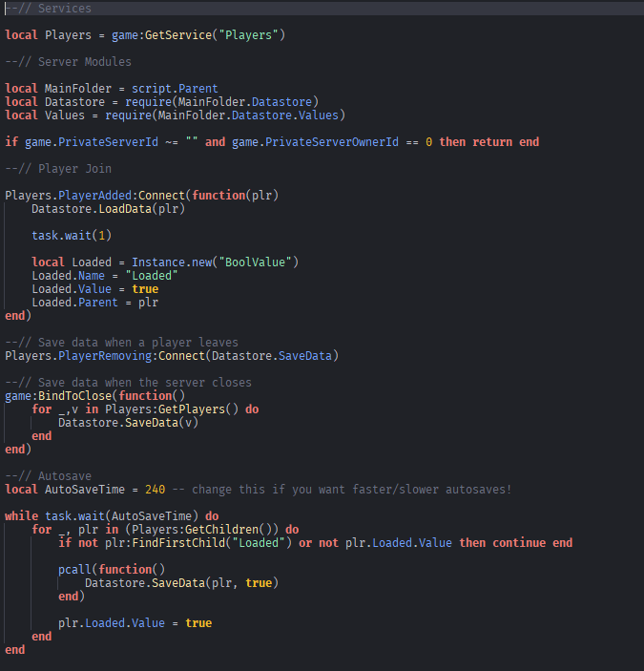Viewport: 644px width, 671px height.
Task: Click the task.wait(1) statement
Action: [72, 235]
